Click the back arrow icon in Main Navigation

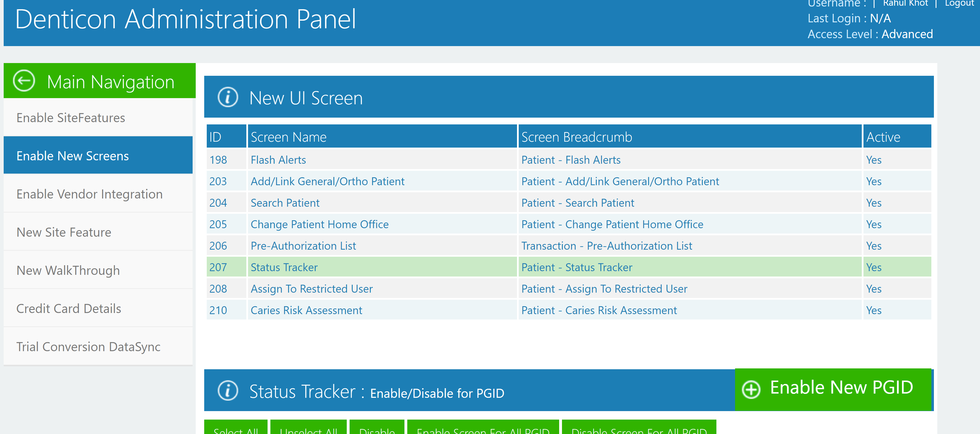[x=24, y=81]
